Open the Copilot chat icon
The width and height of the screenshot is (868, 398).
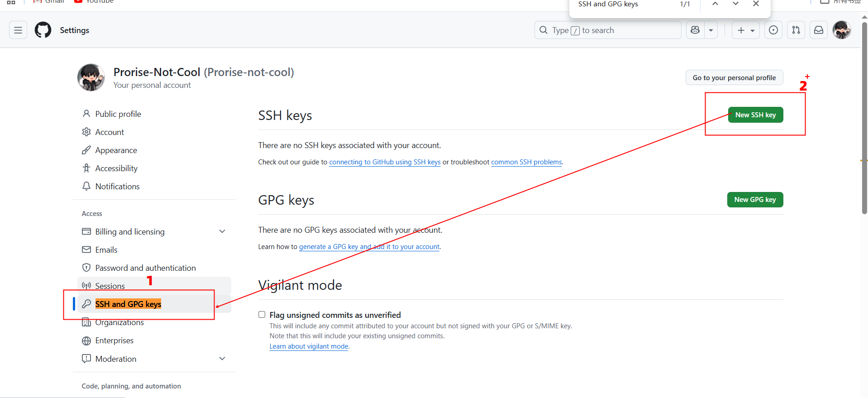[695, 30]
